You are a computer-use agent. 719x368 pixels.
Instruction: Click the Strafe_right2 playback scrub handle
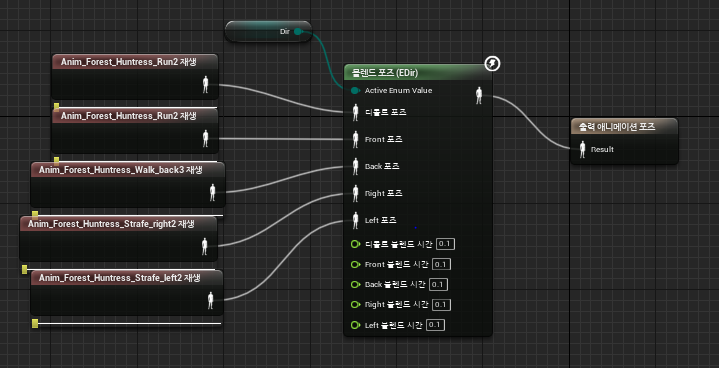pyautogui.click(x=24, y=269)
